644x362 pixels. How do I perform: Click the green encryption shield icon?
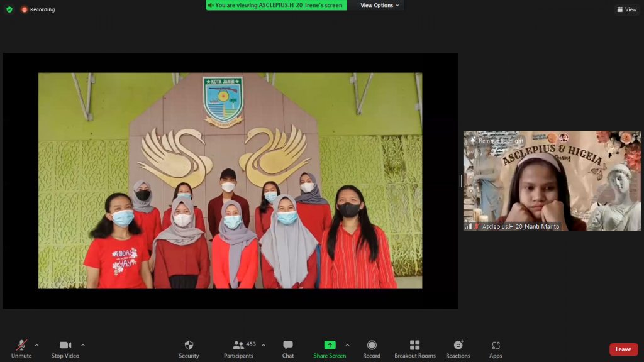tap(9, 9)
